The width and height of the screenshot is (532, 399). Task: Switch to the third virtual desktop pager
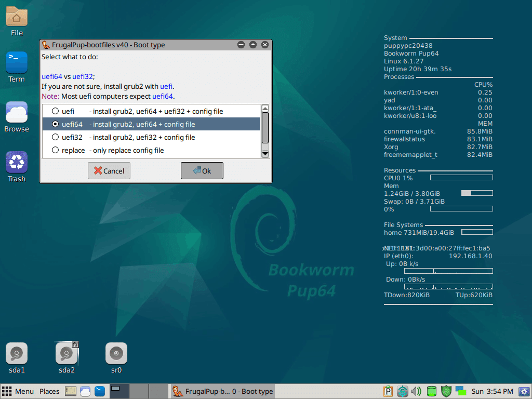tap(158, 391)
